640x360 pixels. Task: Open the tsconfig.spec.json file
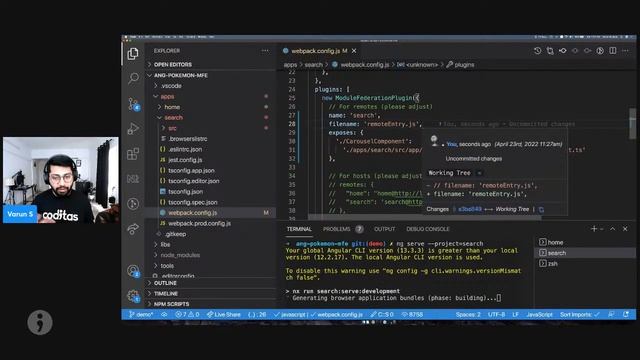pos(211,202)
